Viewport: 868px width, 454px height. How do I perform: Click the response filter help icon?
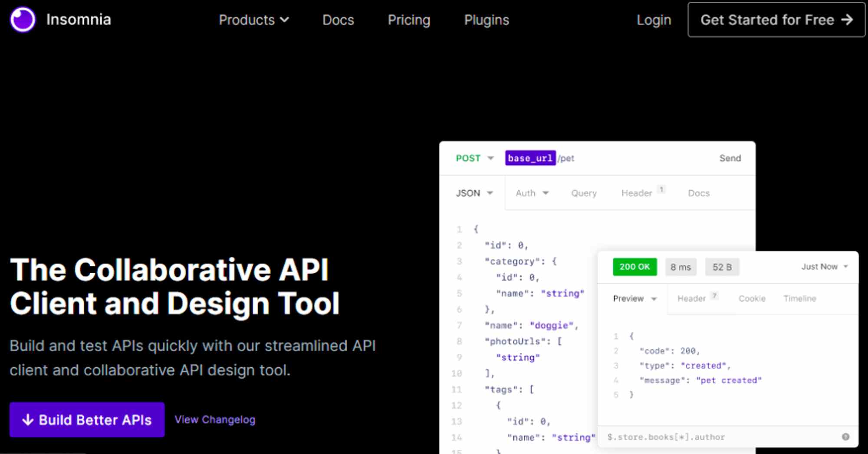click(846, 437)
